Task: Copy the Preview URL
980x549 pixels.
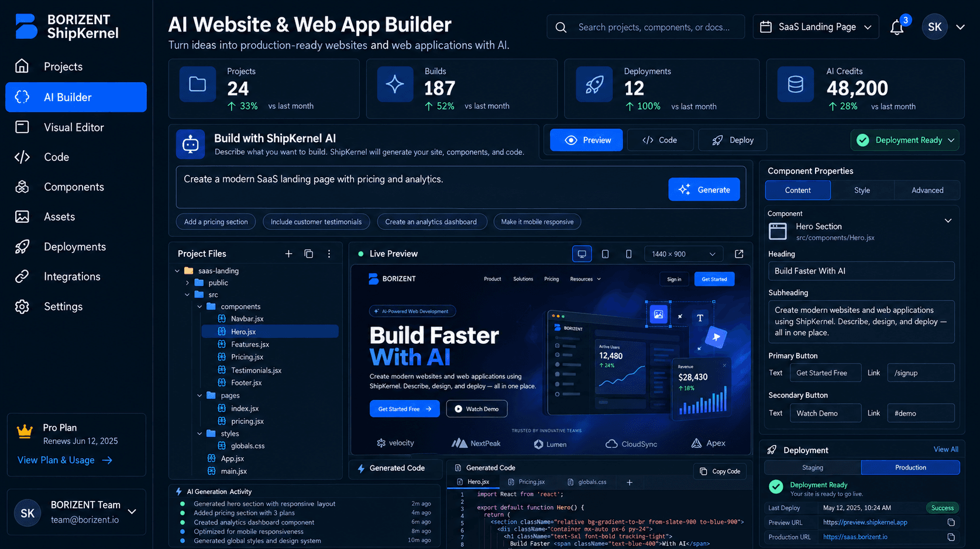Action: pyautogui.click(x=951, y=522)
